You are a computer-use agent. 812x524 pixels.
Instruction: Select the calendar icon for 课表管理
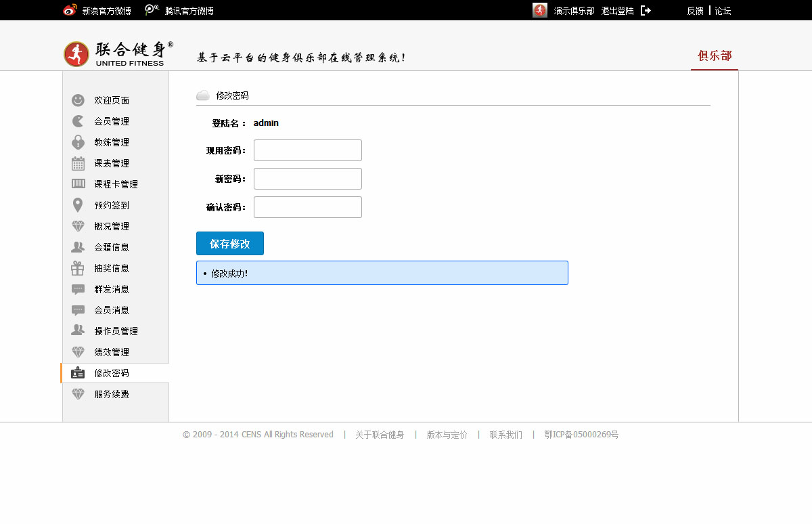coord(78,163)
